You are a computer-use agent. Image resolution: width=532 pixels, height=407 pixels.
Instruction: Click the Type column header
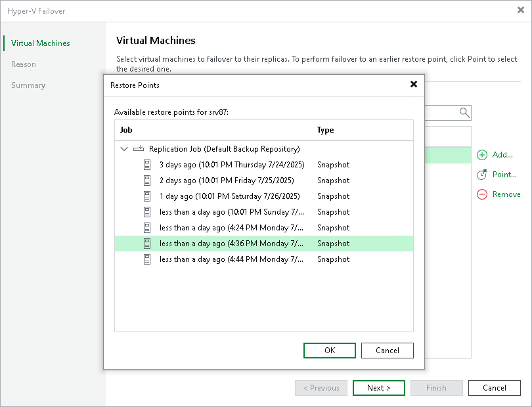(325, 130)
